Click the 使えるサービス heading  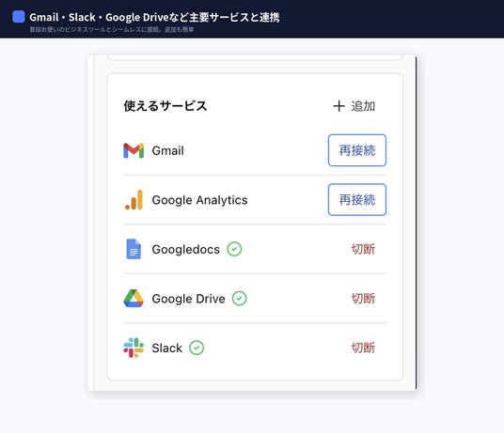[165, 106]
